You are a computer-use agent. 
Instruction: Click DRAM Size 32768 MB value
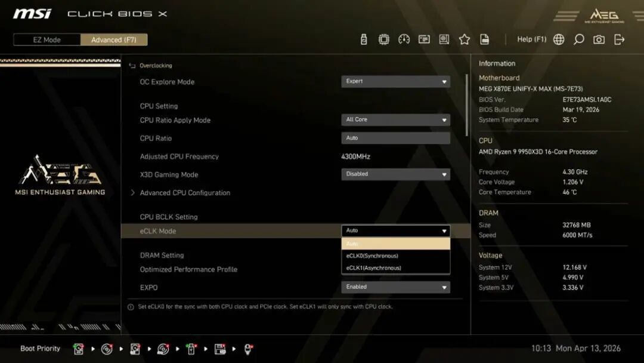pyautogui.click(x=577, y=225)
